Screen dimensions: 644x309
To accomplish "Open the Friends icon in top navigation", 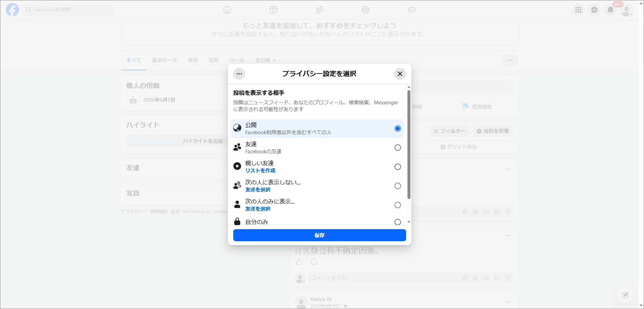I will 320,10.
